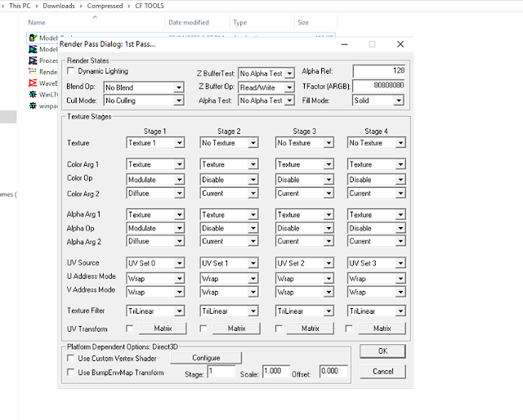Open the Z Buffer Op dropdown

(x=266, y=87)
